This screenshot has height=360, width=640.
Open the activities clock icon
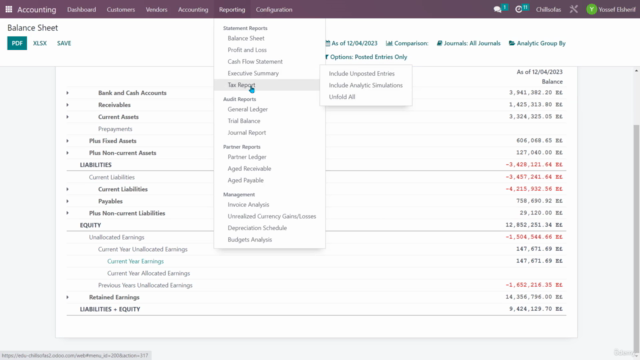click(x=519, y=9)
